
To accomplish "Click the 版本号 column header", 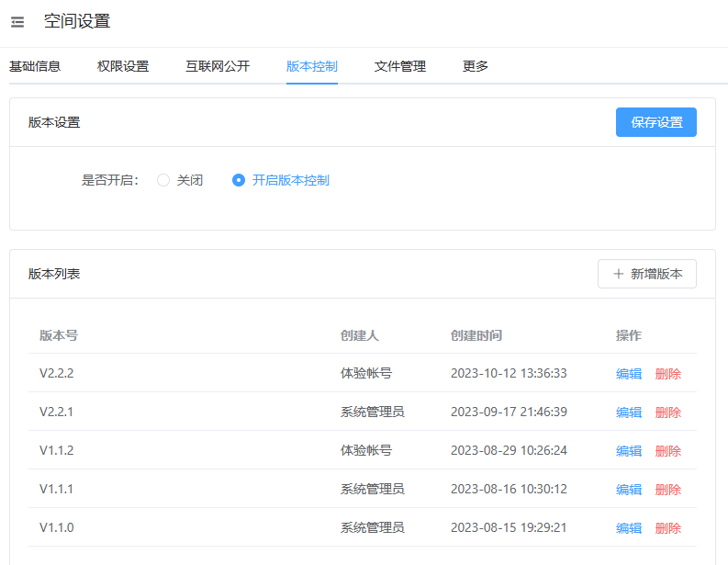I will [x=59, y=335].
